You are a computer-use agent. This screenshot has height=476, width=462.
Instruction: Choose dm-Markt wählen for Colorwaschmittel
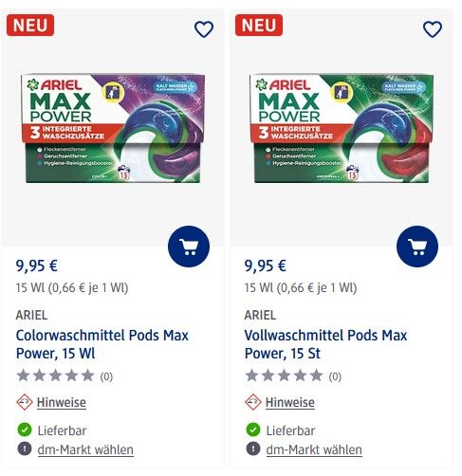85,449
